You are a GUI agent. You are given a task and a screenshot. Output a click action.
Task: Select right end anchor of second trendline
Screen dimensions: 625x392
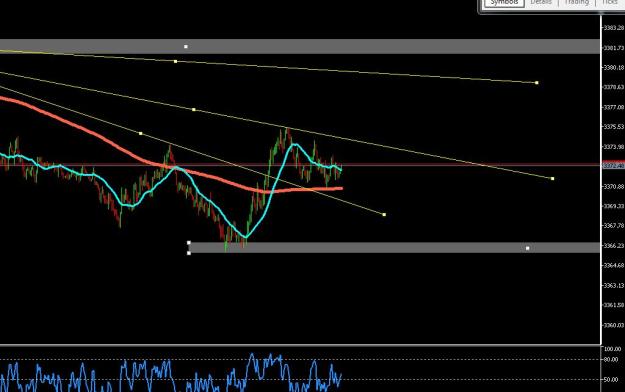552,178
